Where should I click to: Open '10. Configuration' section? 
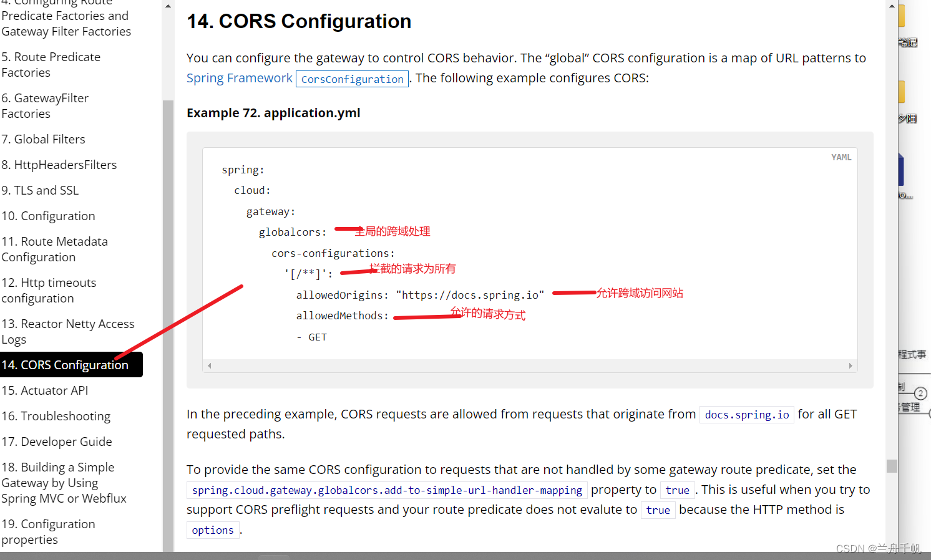[48, 216]
